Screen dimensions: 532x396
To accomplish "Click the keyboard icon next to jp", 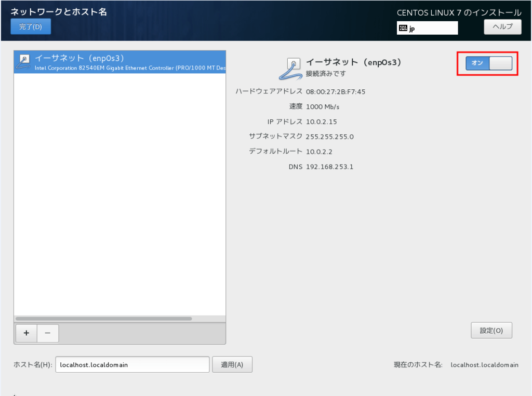I will pos(403,28).
